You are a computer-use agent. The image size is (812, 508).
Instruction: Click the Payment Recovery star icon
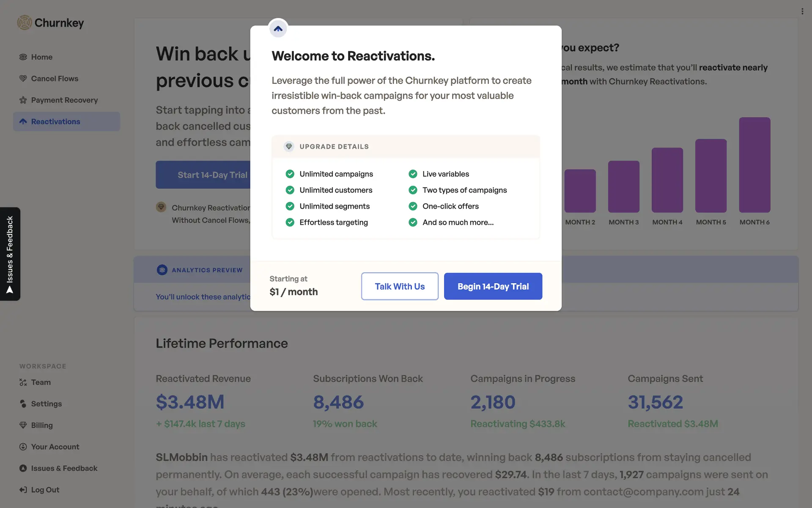click(x=23, y=100)
